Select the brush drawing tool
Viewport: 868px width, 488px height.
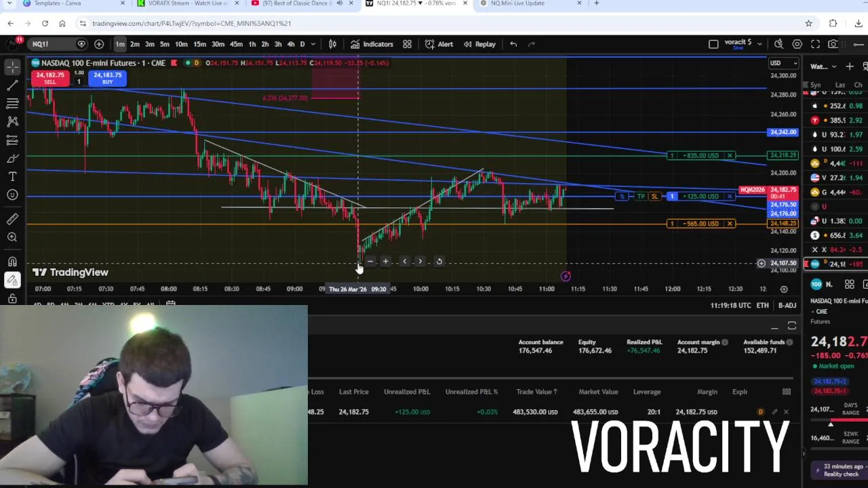click(12, 158)
